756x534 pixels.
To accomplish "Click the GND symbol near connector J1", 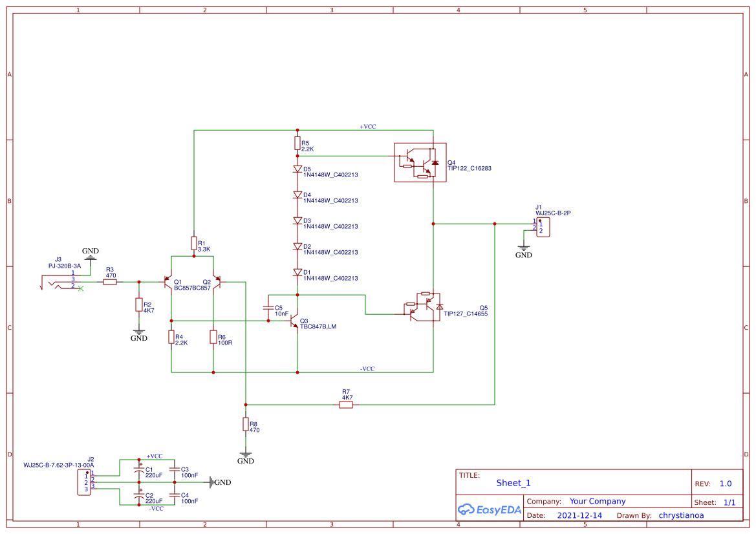I will click(524, 248).
